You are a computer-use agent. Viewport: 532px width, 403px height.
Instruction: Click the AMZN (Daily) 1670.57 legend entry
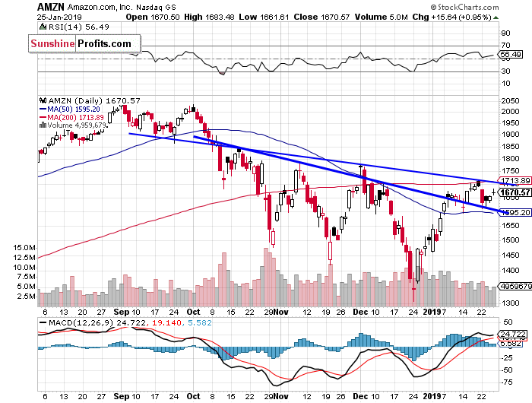[x=94, y=100]
